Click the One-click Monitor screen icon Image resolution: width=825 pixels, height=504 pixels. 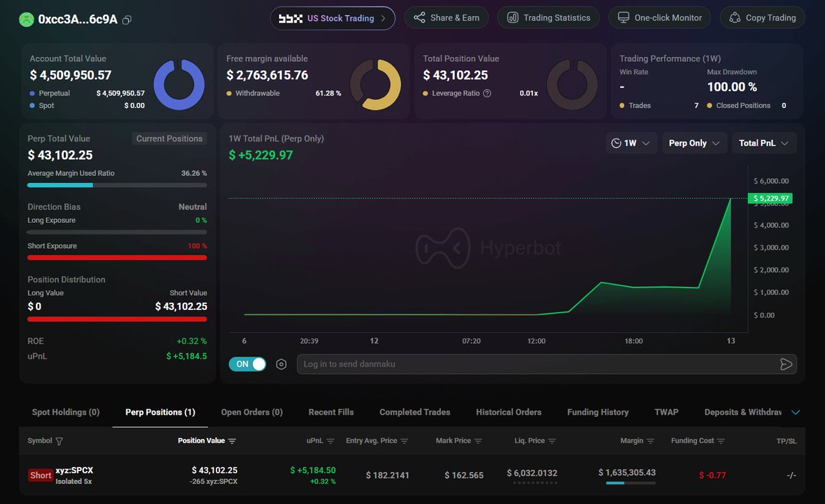[x=624, y=18]
